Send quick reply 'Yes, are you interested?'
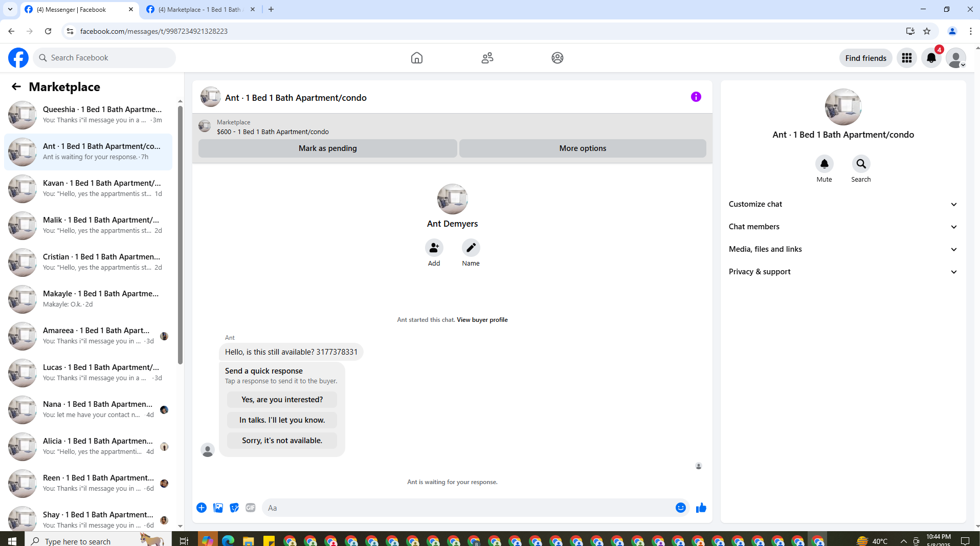The height and width of the screenshot is (546, 980). (x=282, y=400)
